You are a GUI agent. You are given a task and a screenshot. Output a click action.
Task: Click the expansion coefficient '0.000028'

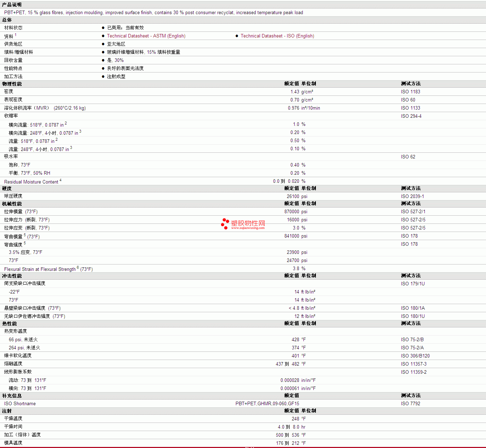click(x=290, y=380)
